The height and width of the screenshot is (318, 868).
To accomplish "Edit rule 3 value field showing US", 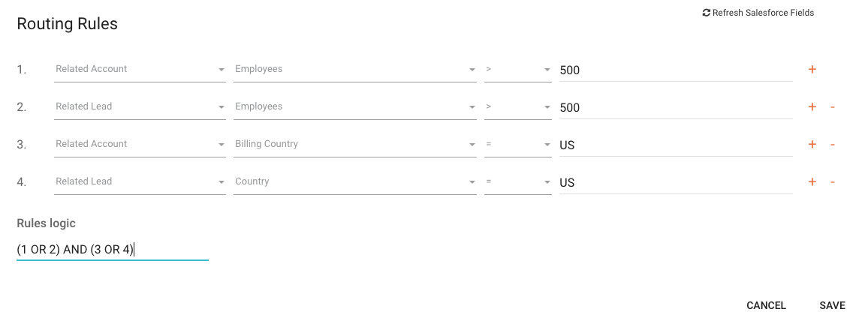I will 675,145.
